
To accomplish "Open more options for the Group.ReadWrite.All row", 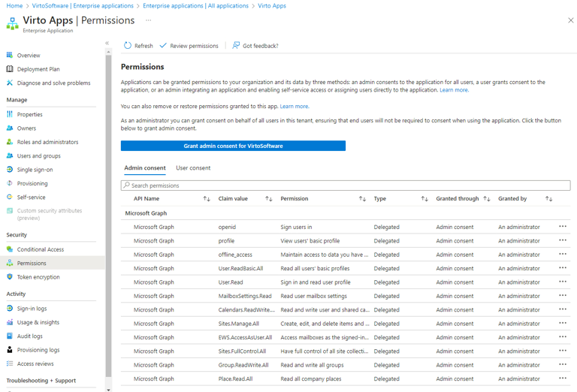I will tap(563, 364).
